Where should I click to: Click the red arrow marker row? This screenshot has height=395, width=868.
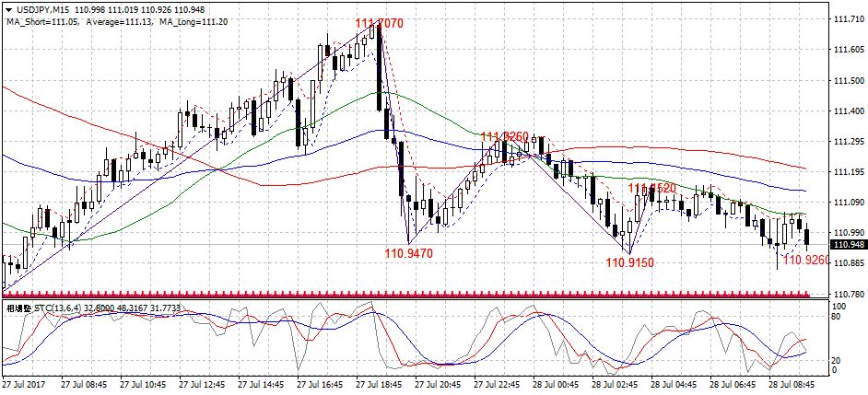pyautogui.click(x=405, y=292)
